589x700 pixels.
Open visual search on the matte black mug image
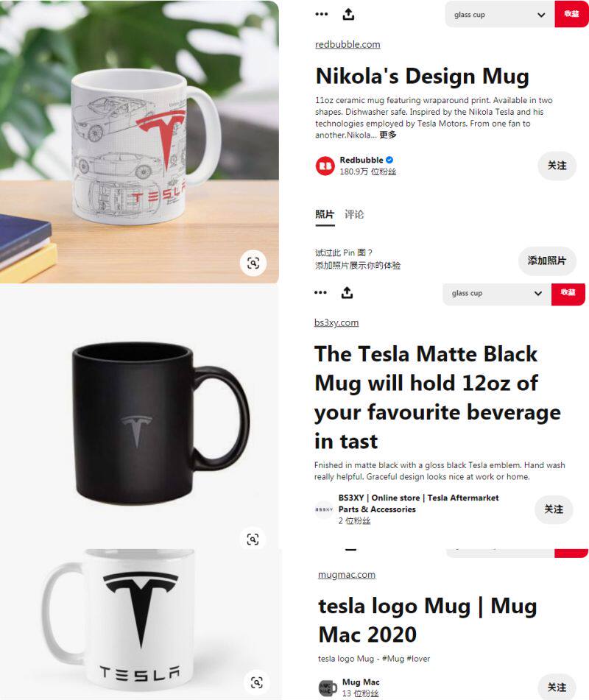pyautogui.click(x=253, y=540)
